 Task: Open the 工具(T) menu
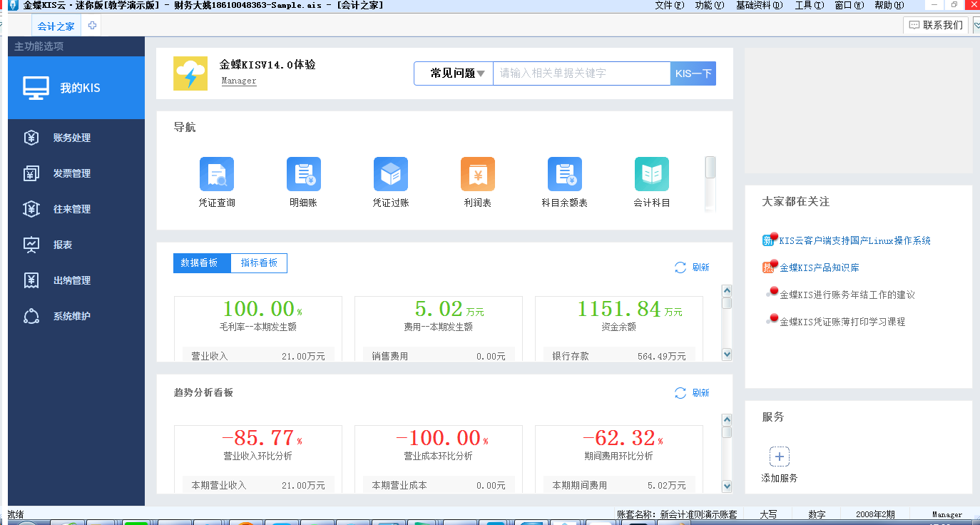pos(810,5)
